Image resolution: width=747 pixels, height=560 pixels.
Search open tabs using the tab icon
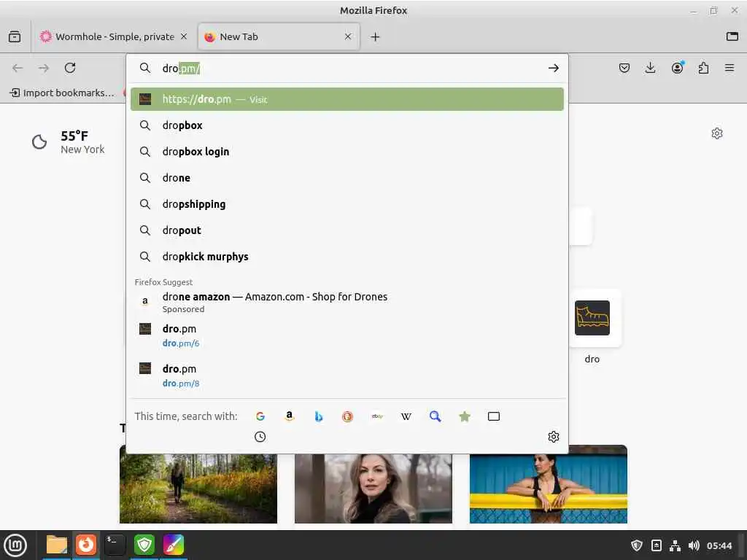click(x=494, y=416)
